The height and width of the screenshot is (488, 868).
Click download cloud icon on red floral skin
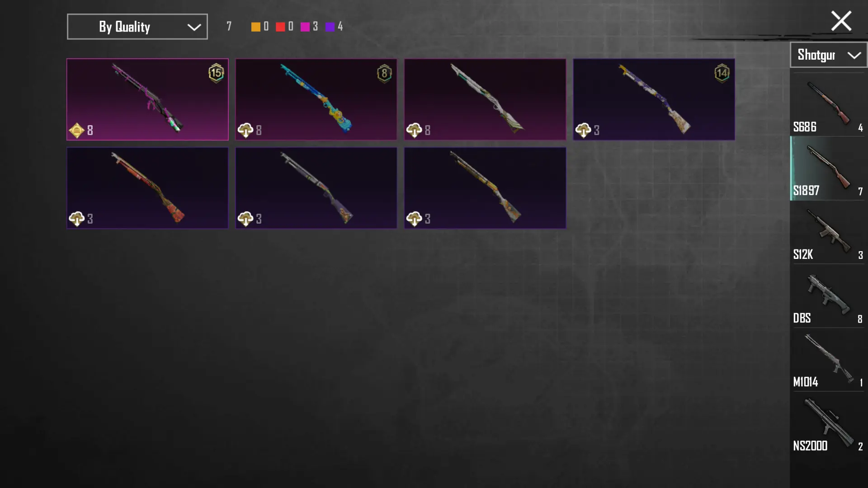77,219
